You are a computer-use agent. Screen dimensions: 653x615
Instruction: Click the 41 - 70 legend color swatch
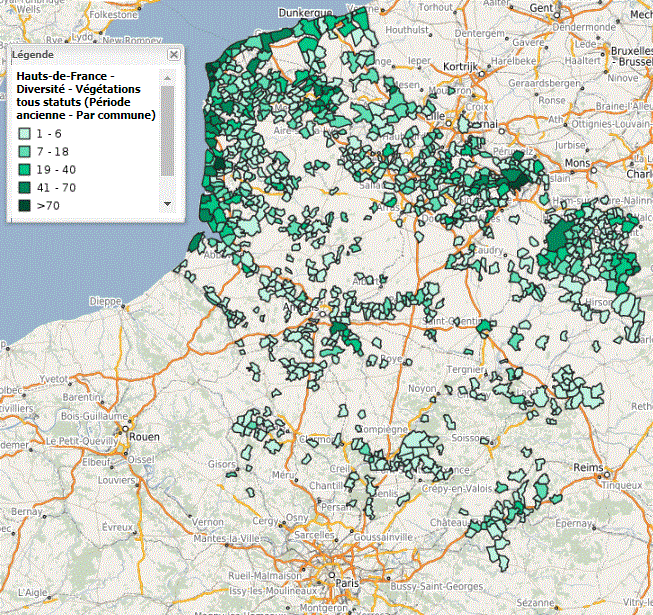(26, 187)
